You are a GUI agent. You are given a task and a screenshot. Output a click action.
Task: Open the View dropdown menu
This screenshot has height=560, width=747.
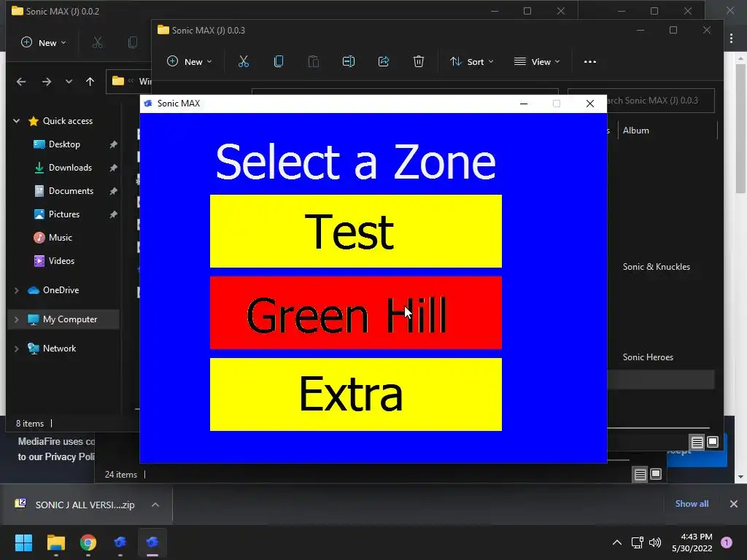pos(537,61)
